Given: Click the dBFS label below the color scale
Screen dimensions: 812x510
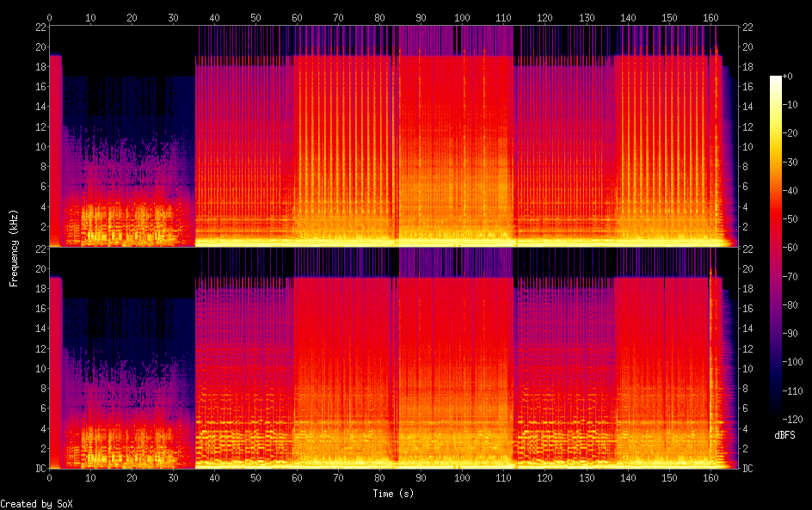Looking at the screenshot, I should click(x=784, y=435).
